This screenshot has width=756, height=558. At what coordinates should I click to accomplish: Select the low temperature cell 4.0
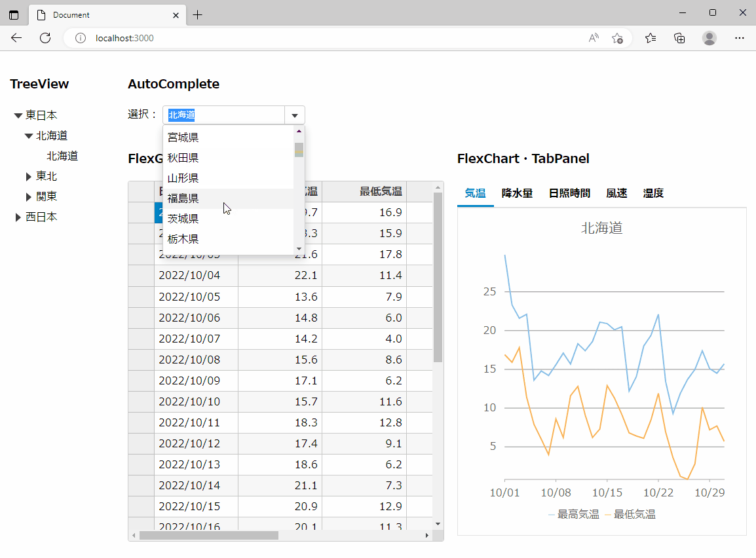(364, 339)
